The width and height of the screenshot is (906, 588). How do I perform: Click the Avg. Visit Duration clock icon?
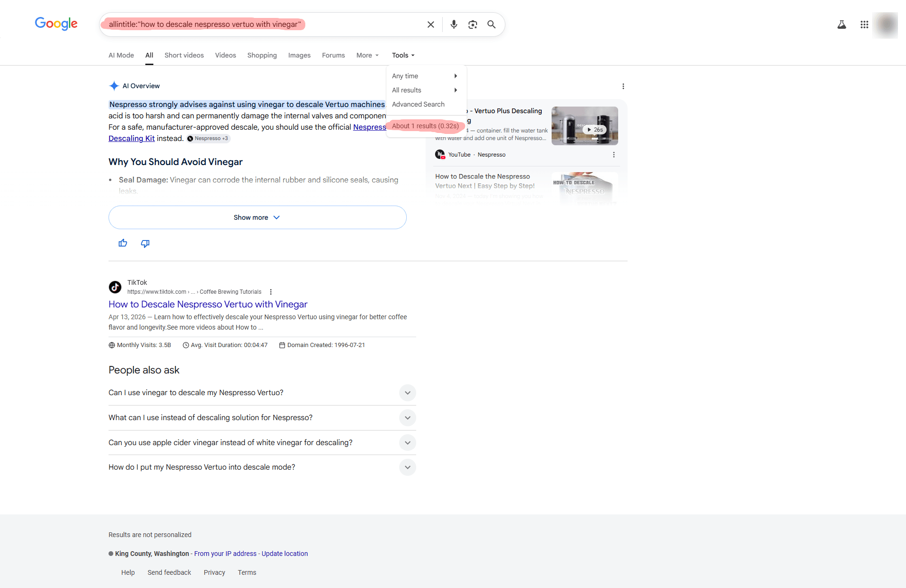186,345
